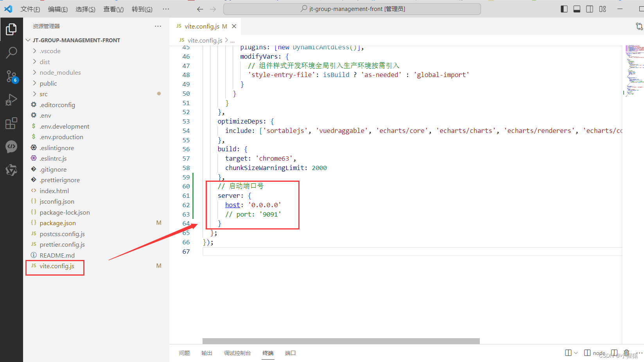Viewport: 644px width, 362px height.
Task: Open the Customize Layout icon
Action: click(x=603, y=9)
